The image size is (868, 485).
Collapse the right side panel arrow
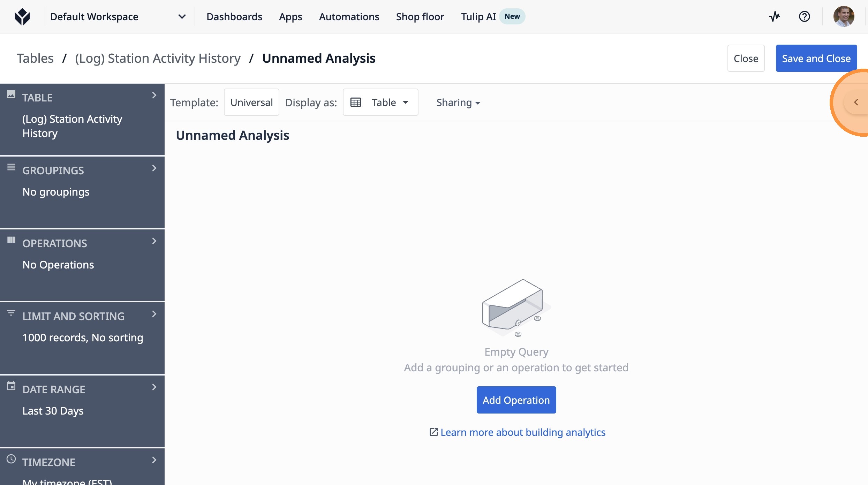coord(856,102)
